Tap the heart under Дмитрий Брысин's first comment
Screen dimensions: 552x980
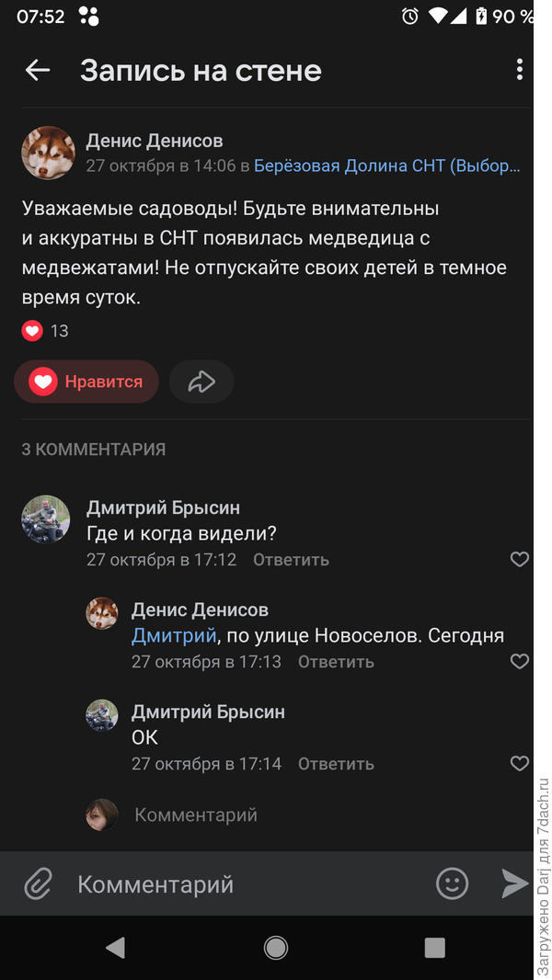pyautogui.click(x=520, y=559)
